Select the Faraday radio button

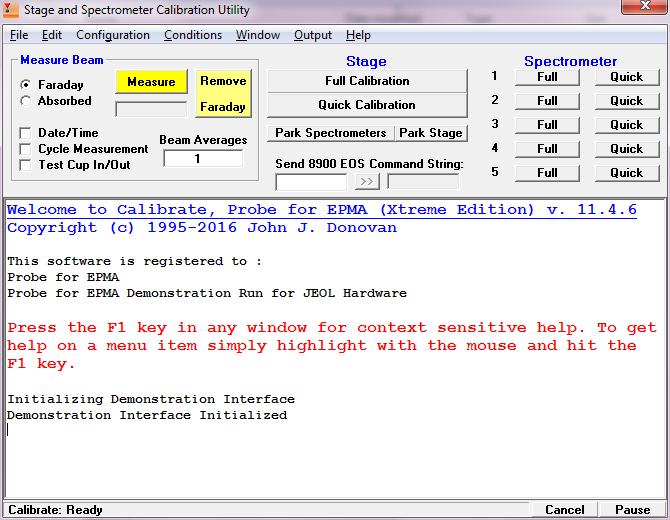[26, 85]
